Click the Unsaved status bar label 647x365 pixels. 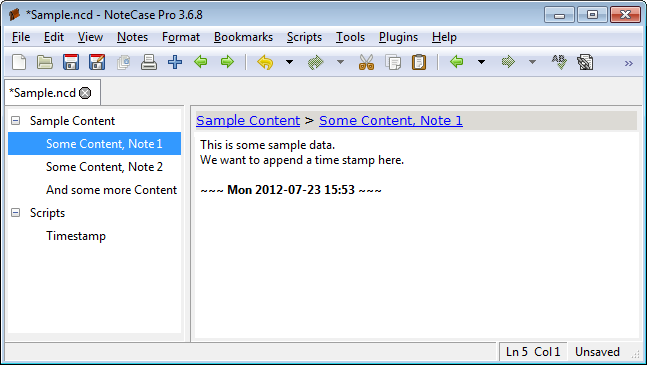[597, 352]
